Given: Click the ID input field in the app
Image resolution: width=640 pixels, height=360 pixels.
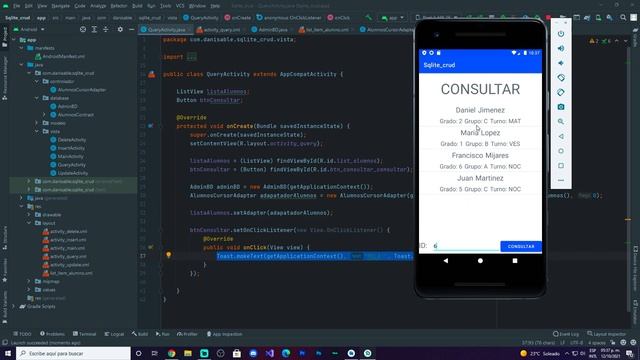Looking at the screenshot, I should pyautogui.click(x=466, y=246).
